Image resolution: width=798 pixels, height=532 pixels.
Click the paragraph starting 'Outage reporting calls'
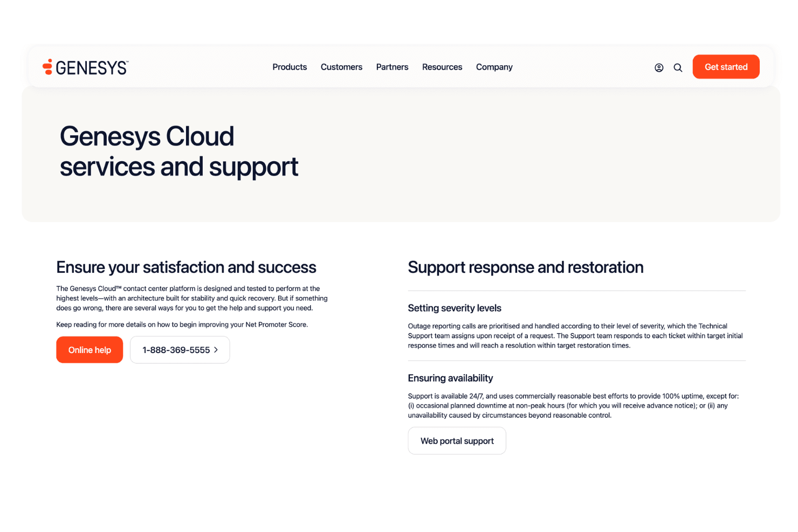click(x=575, y=336)
